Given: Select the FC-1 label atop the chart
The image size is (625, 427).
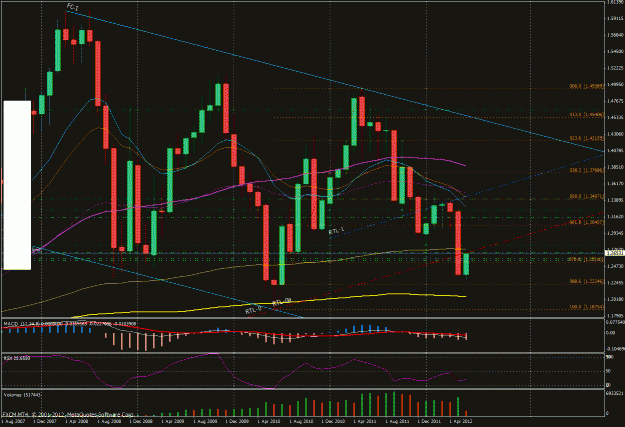Looking at the screenshot, I should coord(72,6).
